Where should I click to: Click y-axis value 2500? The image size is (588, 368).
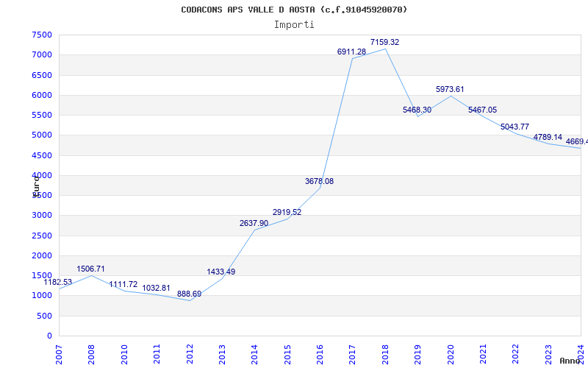[x=42, y=236]
